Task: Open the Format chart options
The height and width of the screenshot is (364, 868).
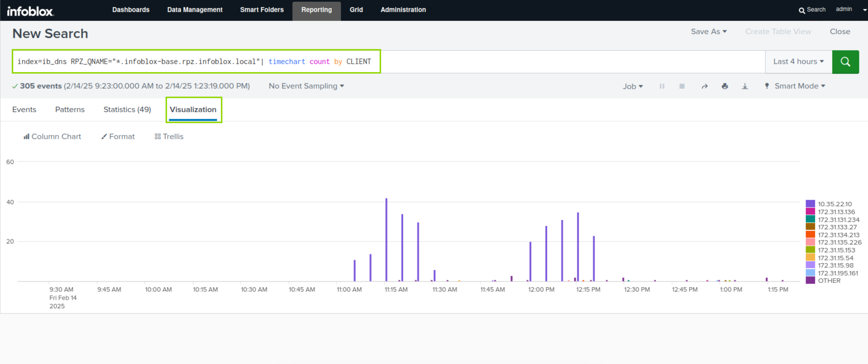Action: coord(118,137)
